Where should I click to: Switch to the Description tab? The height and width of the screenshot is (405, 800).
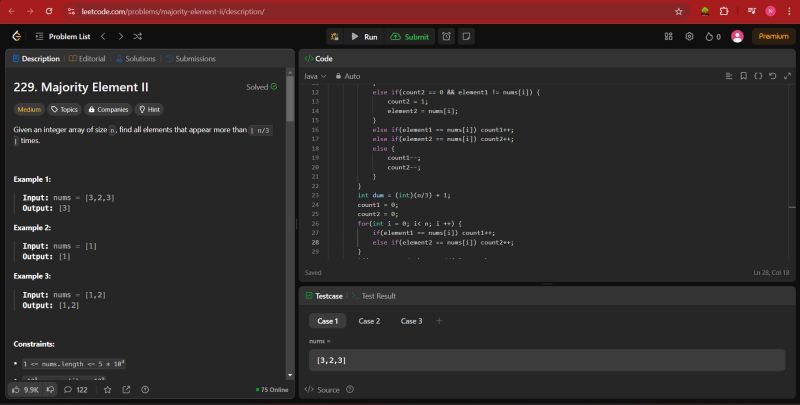click(x=36, y=59)
